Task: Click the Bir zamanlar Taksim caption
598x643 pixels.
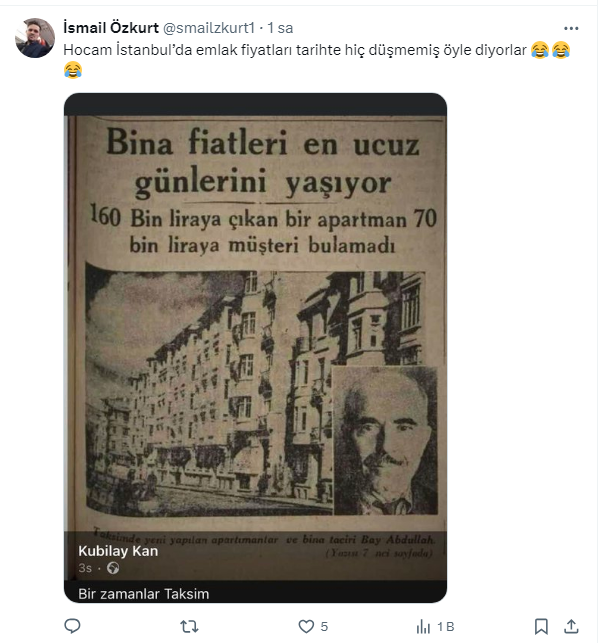Action: (144, 594)
